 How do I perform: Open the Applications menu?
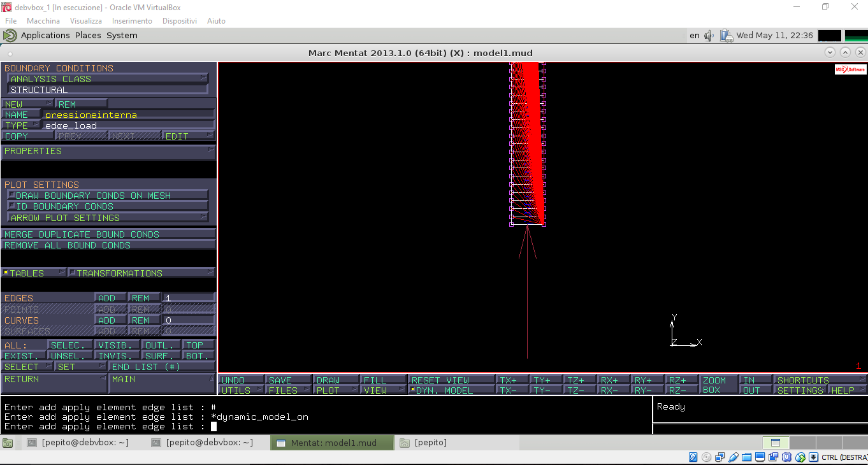click(x=45, y=36)
